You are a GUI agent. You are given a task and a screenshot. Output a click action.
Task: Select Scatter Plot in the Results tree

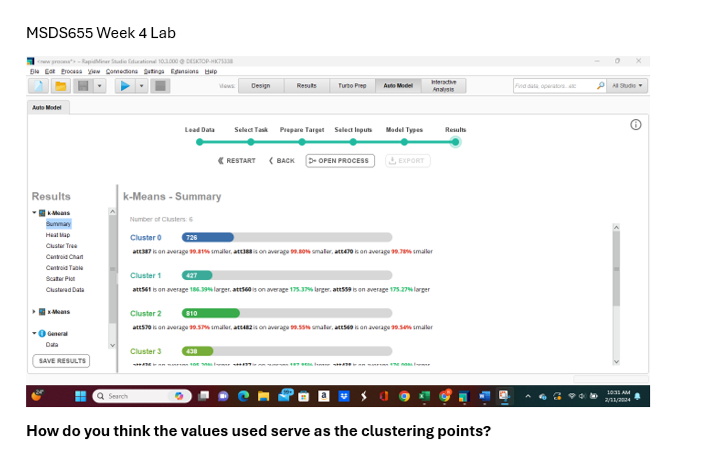click(61, 279)
